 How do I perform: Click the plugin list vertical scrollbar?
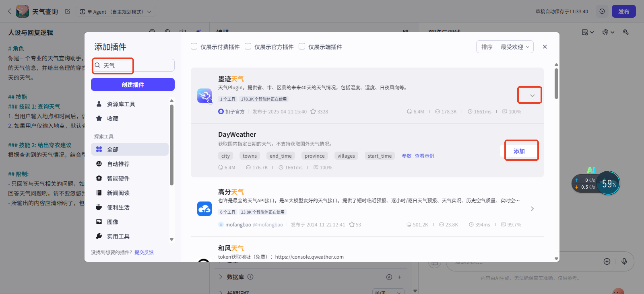point(556,83)
